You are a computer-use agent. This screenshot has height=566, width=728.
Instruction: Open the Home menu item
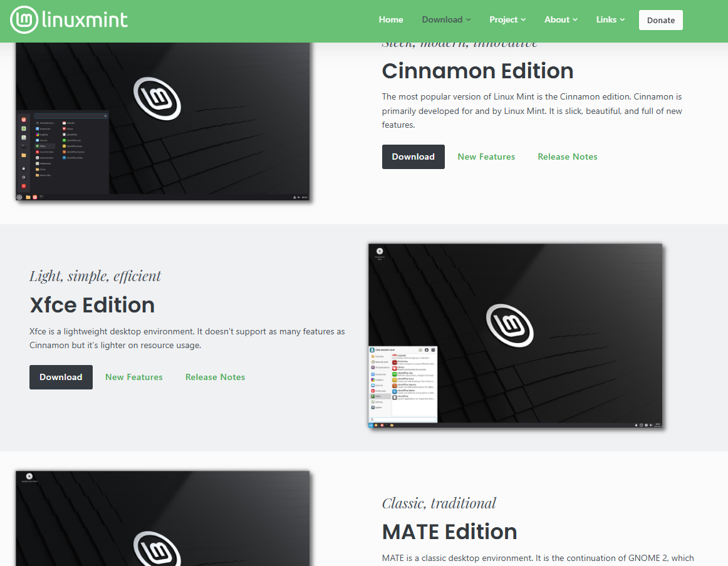391,19
